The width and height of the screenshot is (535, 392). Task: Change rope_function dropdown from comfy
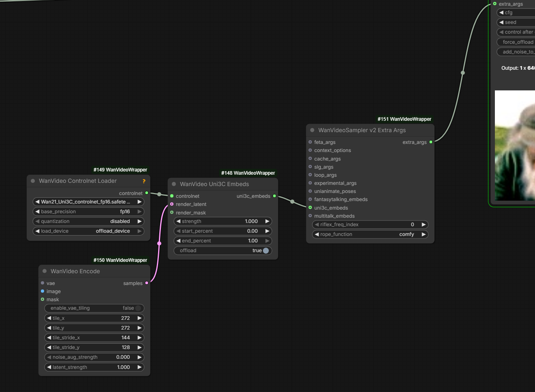point(370,234)
